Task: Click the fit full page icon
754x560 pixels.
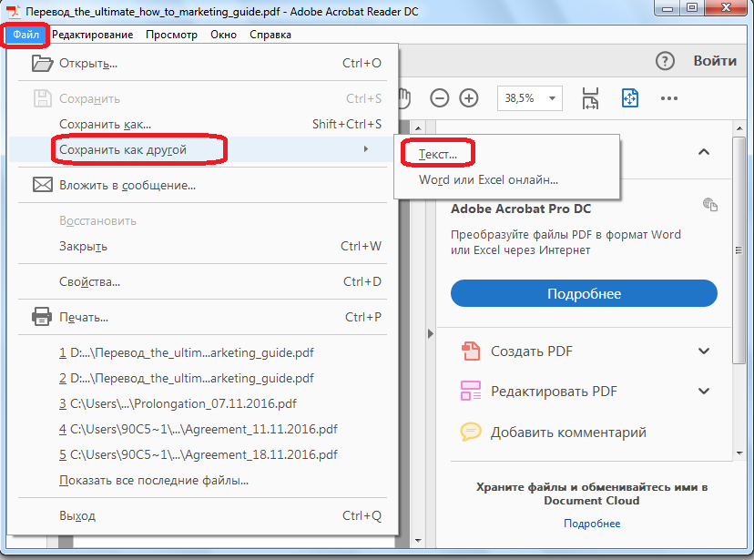Action: (629, 98)
